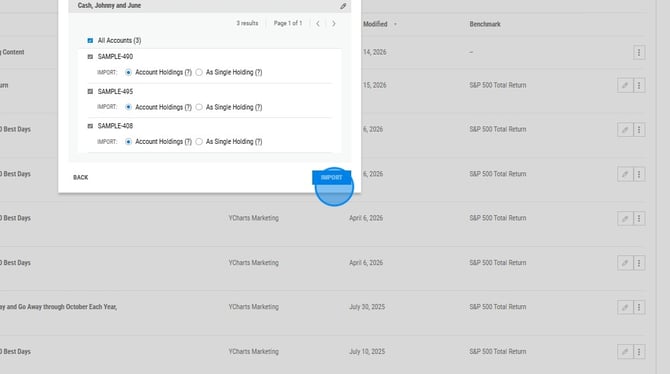Click S&P 500 Total Return in the July 10, 2025 row

tap(498, 351)
